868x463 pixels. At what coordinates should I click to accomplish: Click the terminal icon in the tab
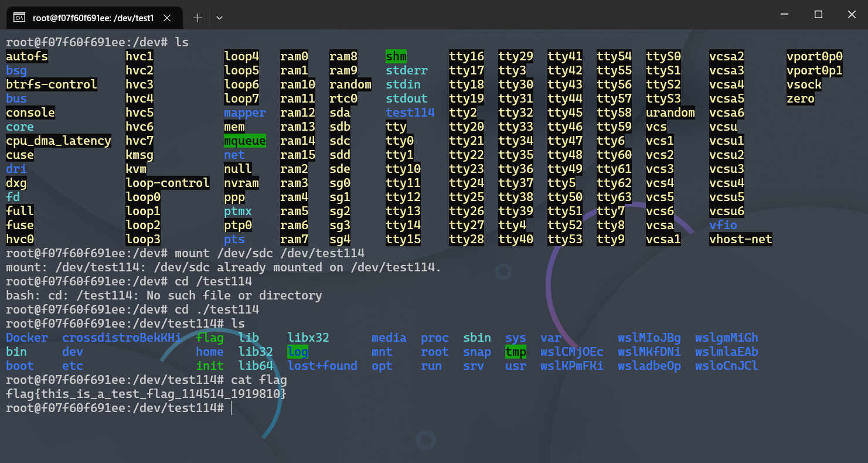(x=19, y=18)
